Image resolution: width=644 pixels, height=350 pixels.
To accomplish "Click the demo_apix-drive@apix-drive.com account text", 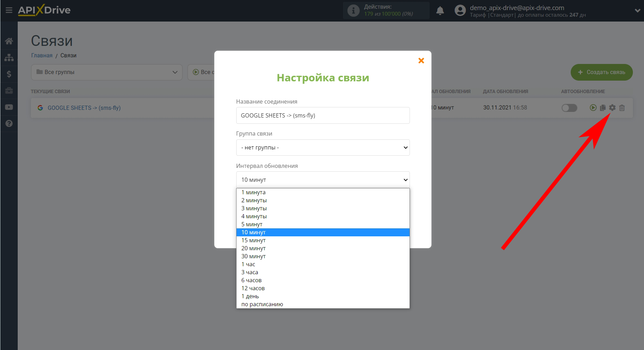I will [517, 8].
